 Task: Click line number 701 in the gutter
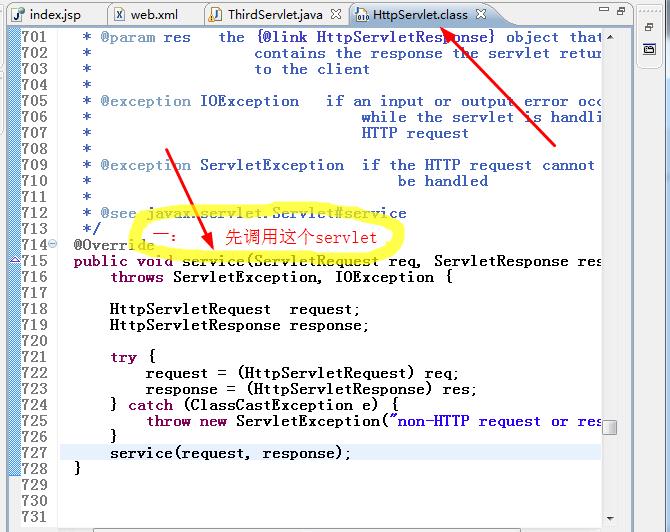34,37
